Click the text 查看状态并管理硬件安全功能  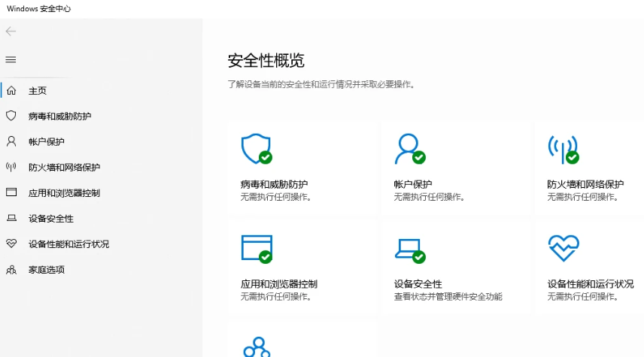[x=448, y=297]
